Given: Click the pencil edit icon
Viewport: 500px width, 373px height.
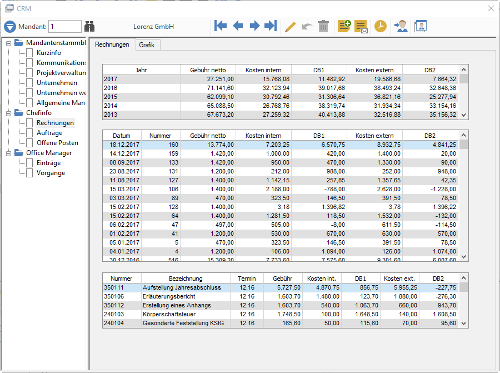Looking at the screenshot, I should (x=290, y=26).
